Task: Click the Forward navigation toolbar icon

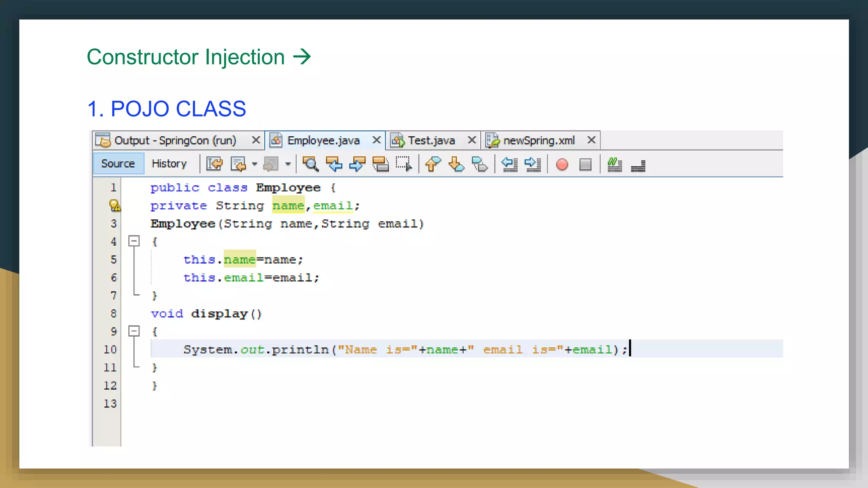Action: (x=271, y=164)
